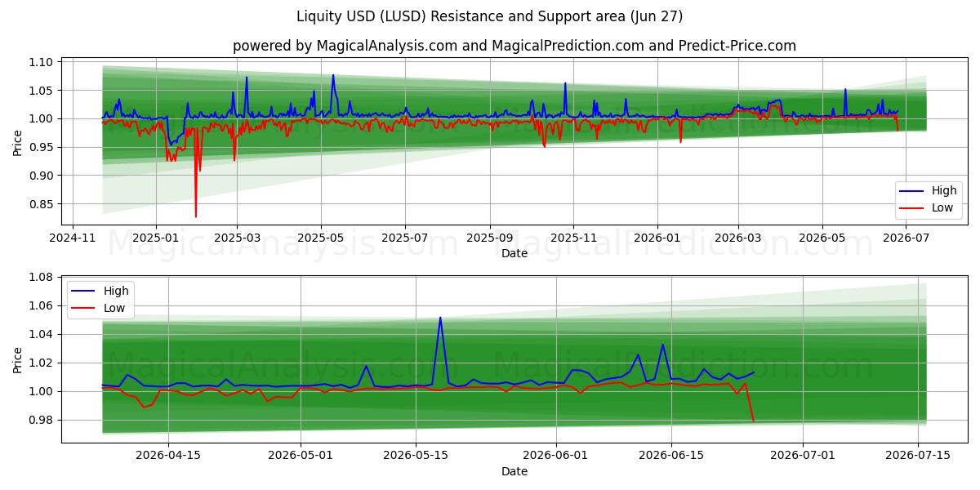This screenshot has height=490, width=980.
Task: Click the '1.05' price tick on top chart
Action: [41, 91]
